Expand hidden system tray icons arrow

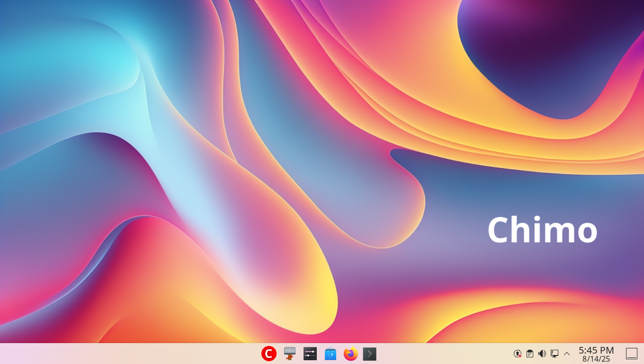567,354
